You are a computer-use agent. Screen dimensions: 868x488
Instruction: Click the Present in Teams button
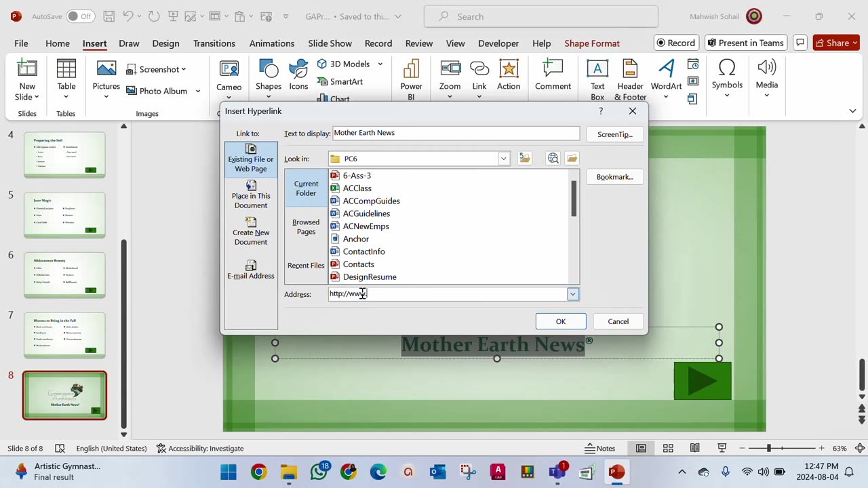tap(746, 43)
